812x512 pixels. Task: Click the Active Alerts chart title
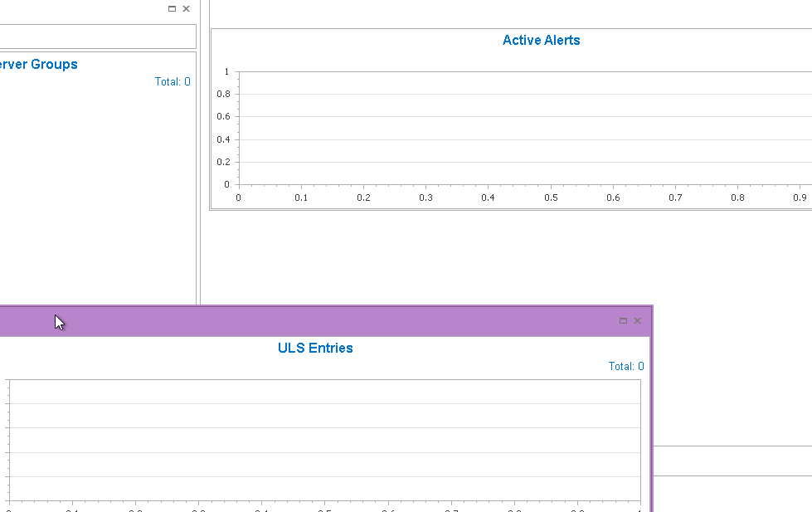point(541,41)
